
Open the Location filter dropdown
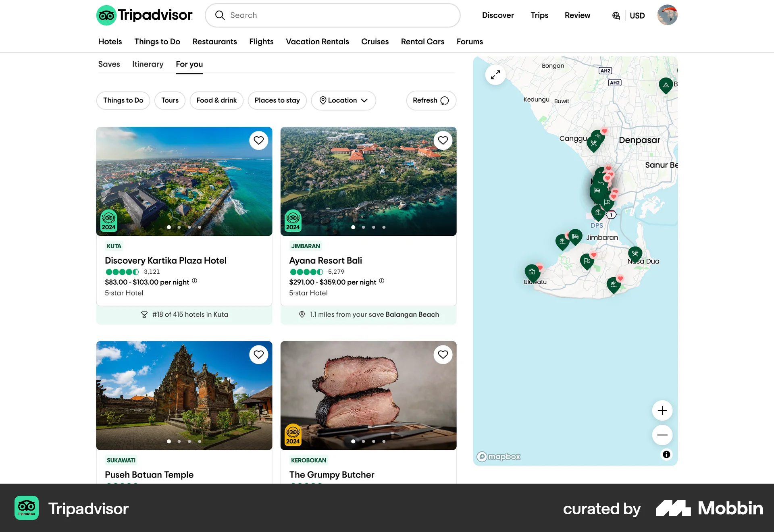coord(343,100)
